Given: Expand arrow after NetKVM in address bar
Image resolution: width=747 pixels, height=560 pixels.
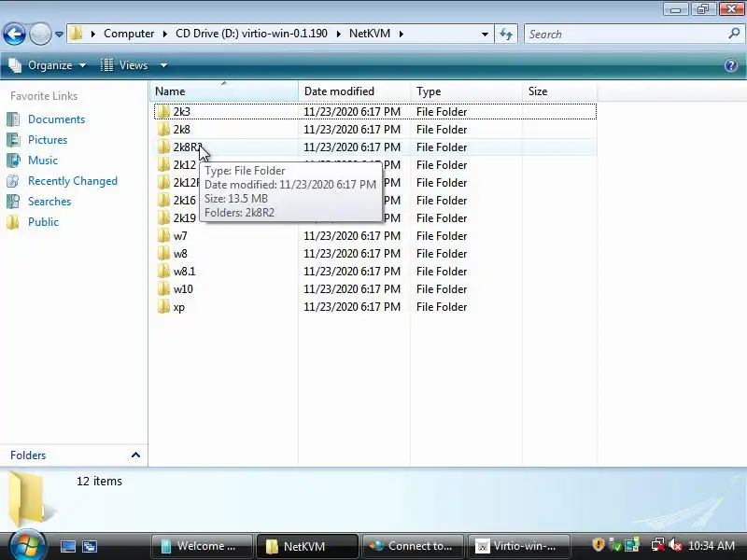Looking at the screenshot, I should [402, 34].
